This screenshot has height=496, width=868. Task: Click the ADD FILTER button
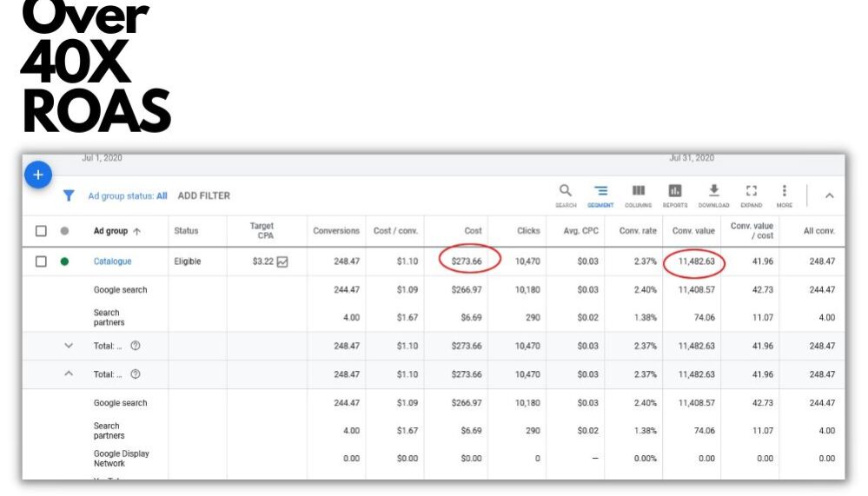[x=204, y=196]
